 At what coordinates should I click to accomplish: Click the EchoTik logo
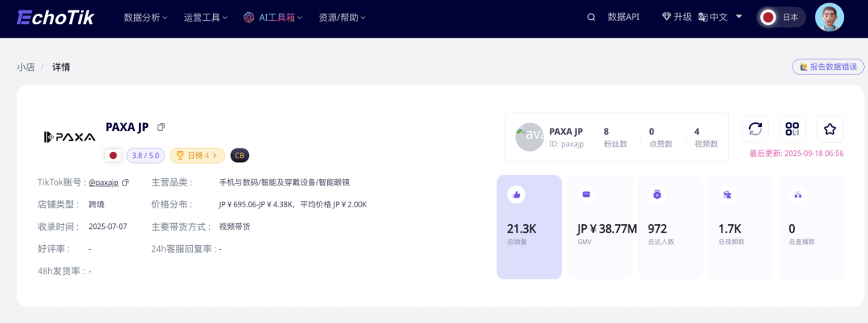coord(55,17)
